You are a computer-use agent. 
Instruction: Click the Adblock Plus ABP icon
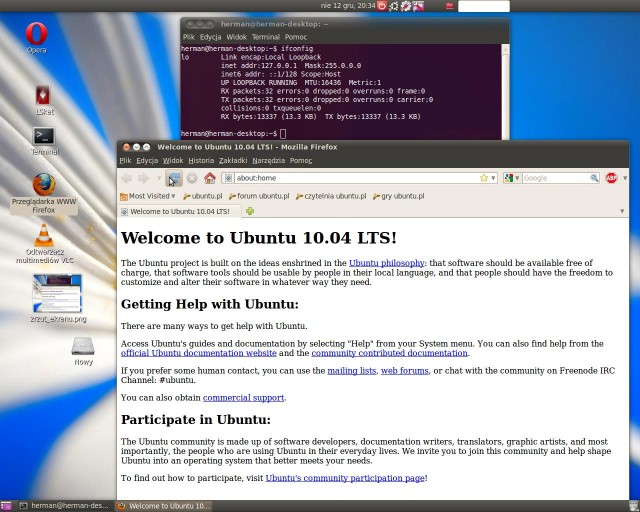pyautogui.click(x=611, y=178)
